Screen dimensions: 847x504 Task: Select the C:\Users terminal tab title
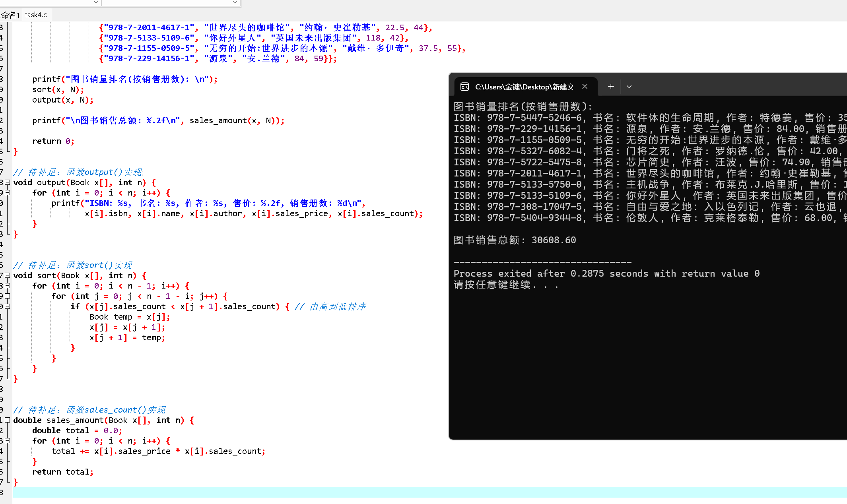click(x=524, y=87)
